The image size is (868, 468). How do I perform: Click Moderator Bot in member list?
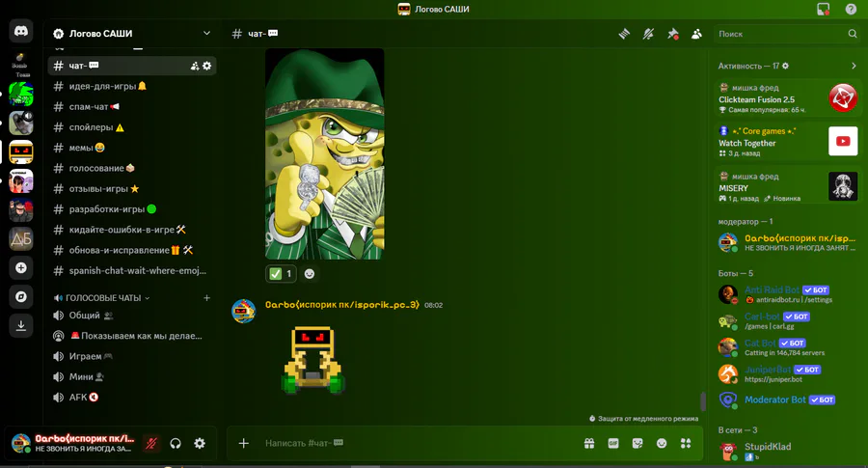coord(788,399)
